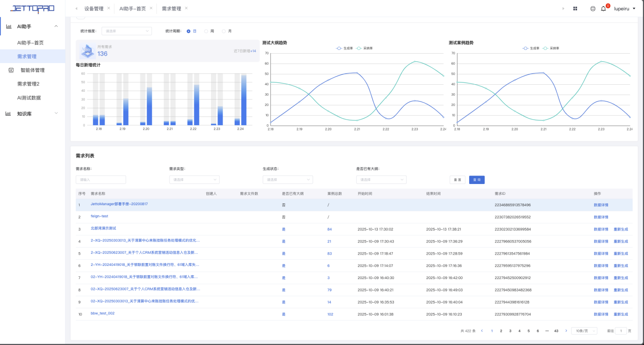Click the 需求名称 filter input field
The image size is (644, 345).
(101, 179)
